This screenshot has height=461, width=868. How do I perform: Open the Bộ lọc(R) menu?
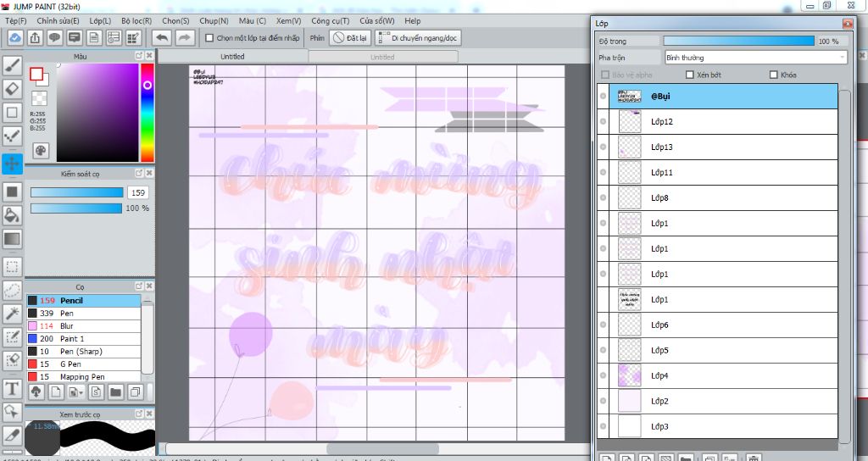[x=136, y=20]
